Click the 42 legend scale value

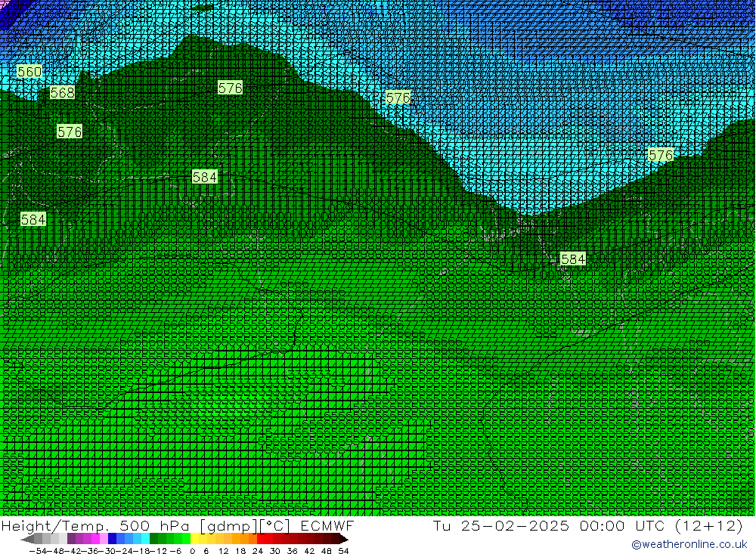click(309, 551)
